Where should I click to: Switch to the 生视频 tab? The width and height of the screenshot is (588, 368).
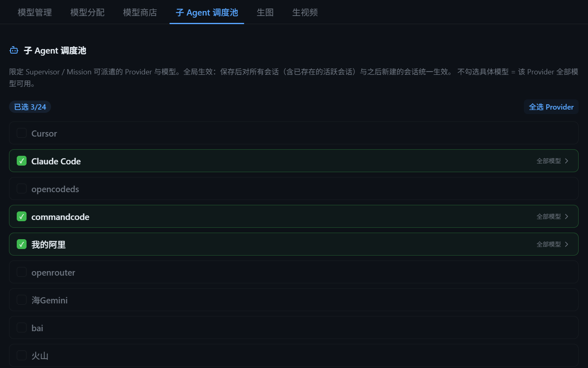click(x=305, y=12)
